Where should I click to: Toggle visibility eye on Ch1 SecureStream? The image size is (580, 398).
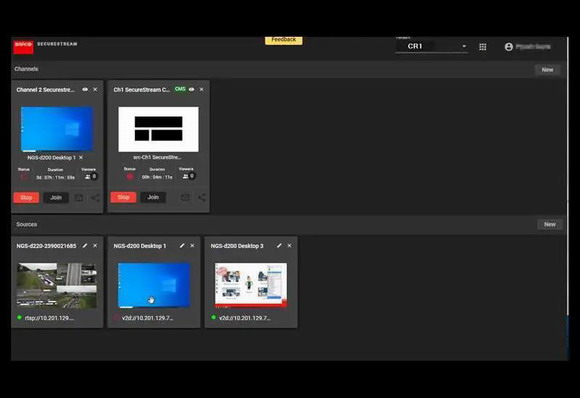coord(191,90)
